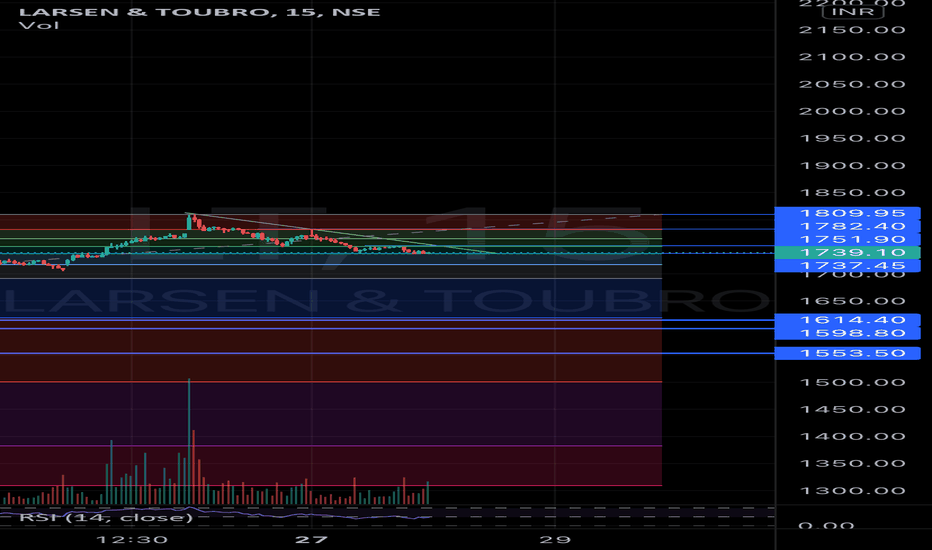
Task: Click the 1300.00 price axis value
Action: tap(852, 491)
